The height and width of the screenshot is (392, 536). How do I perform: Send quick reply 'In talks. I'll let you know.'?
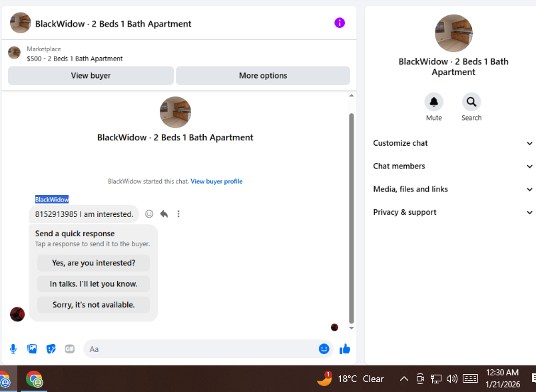[93, 284]
